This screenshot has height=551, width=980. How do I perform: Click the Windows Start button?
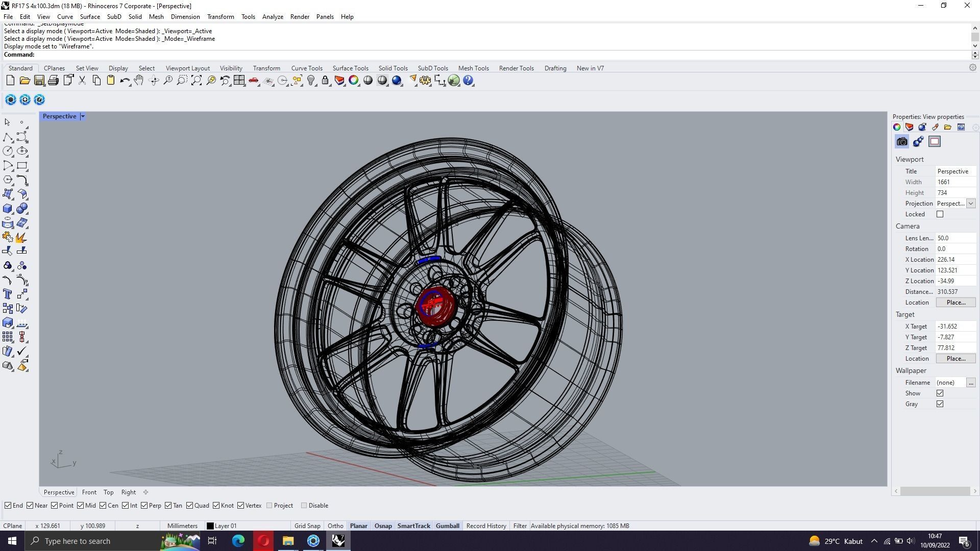tap(12, 541)
